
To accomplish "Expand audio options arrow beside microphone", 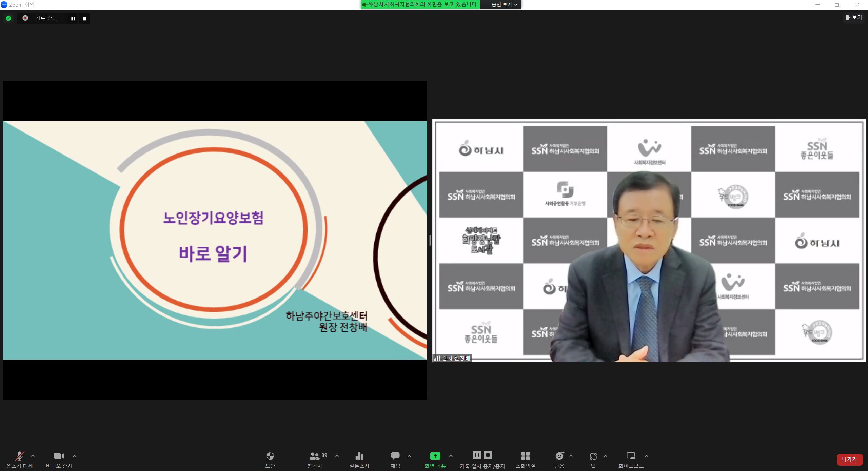I will 33,456.
